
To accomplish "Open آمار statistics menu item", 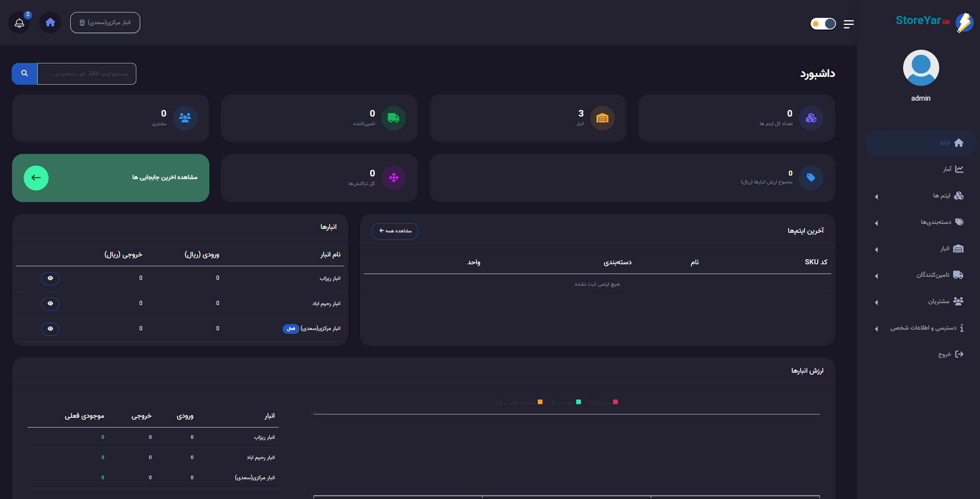I will [921, 169].
